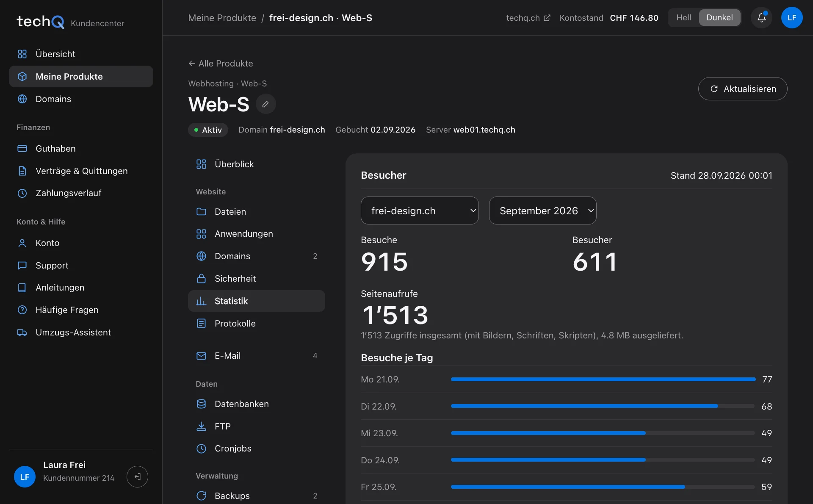This screenshot has width=813, height=504.
Task: Click the Dateien folder icon
Action: pyautogui.click(x=201, y=212)
